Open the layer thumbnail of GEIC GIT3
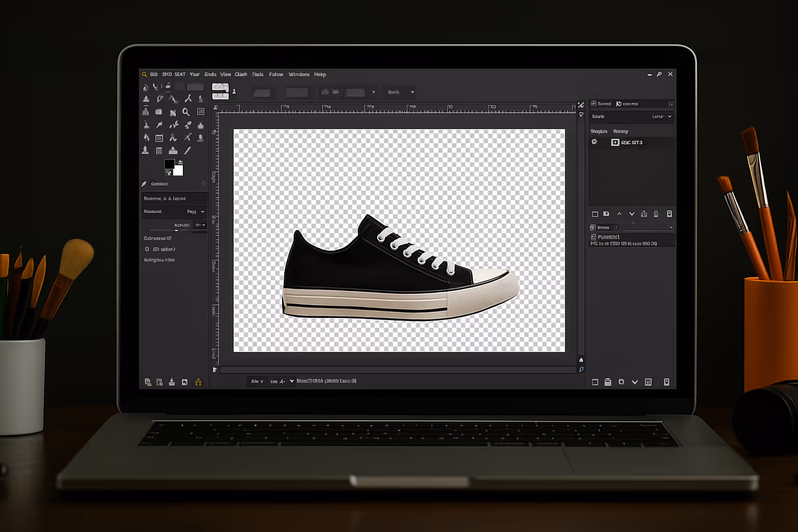This screenshot has height=532, width=798. tap(616, 142)
